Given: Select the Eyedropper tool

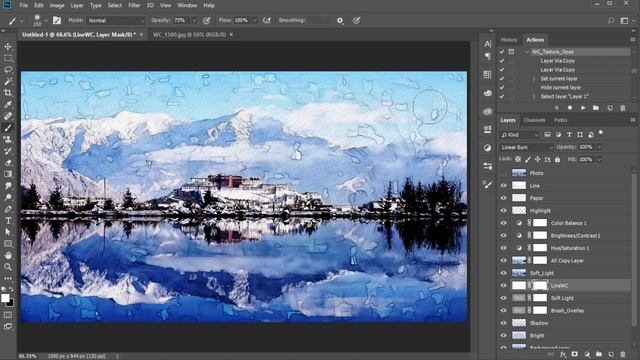Looking at the screenshot, I should [8, 104].
